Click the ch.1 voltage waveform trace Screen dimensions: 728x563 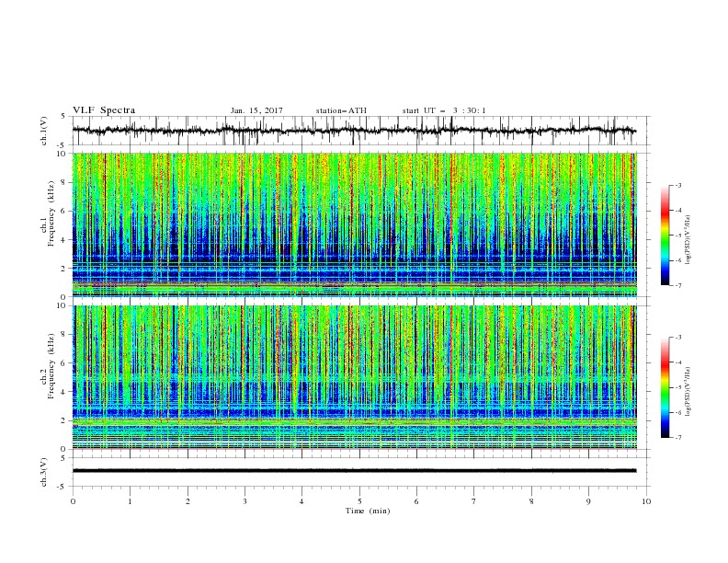pos(355,131)
